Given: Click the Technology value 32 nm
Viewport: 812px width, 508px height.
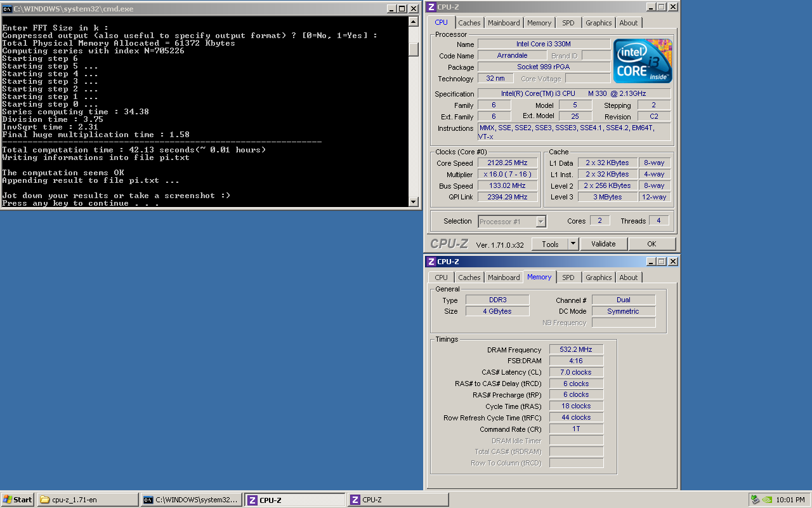Looking at the screenshot, I should [495, 79].
